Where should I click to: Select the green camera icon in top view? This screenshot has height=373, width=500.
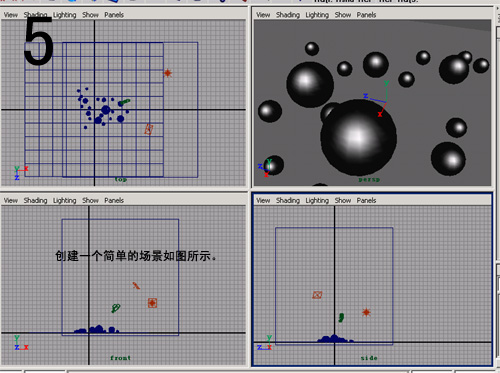click(124, 102)
